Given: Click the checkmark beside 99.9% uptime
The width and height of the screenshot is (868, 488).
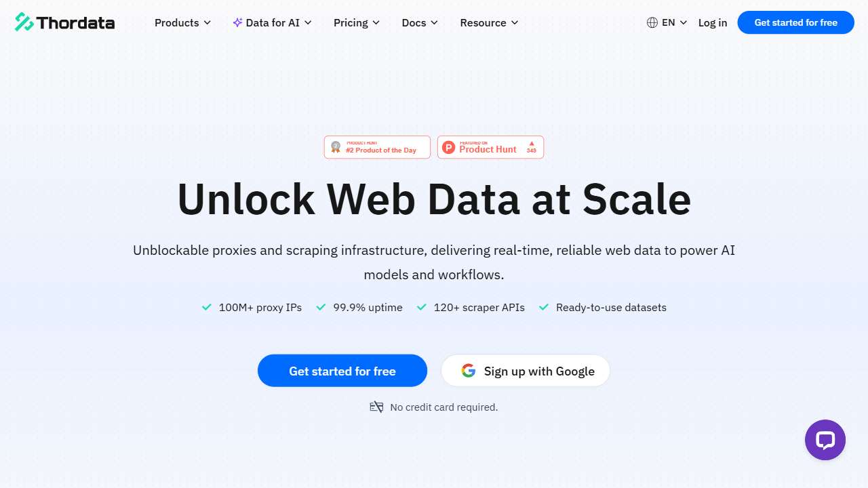Looking at the screenshot, I should tap(321, 307).
